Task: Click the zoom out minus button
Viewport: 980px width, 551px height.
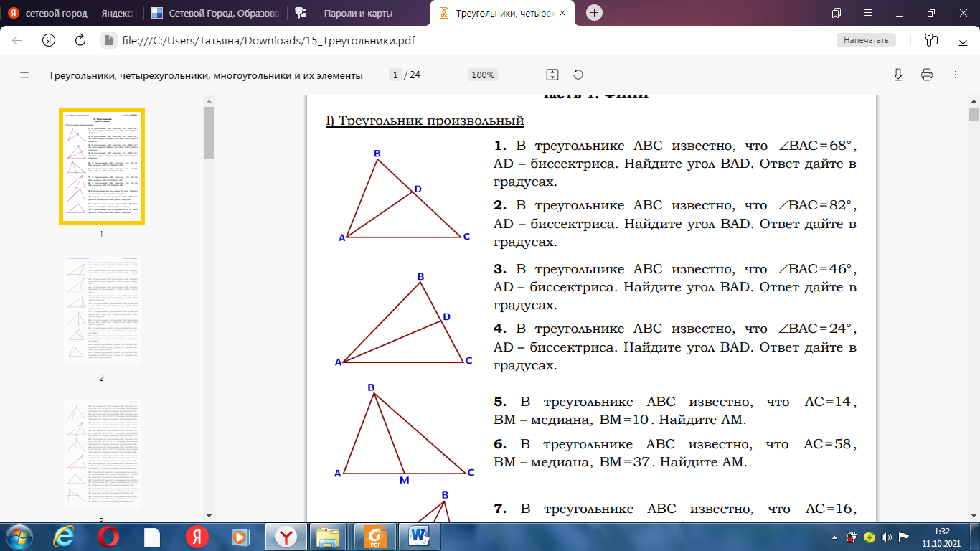Action: pyautogui.click(x=451, y=75)
